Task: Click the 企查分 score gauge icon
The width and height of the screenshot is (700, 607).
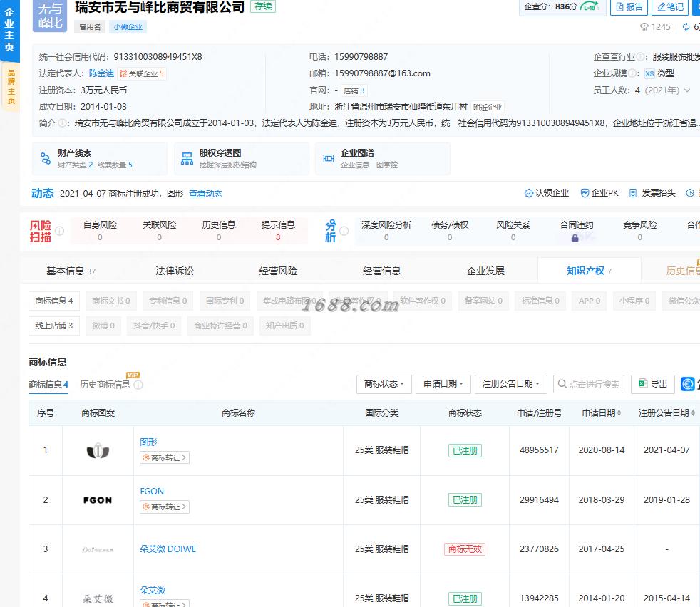Action: (590, 6)
